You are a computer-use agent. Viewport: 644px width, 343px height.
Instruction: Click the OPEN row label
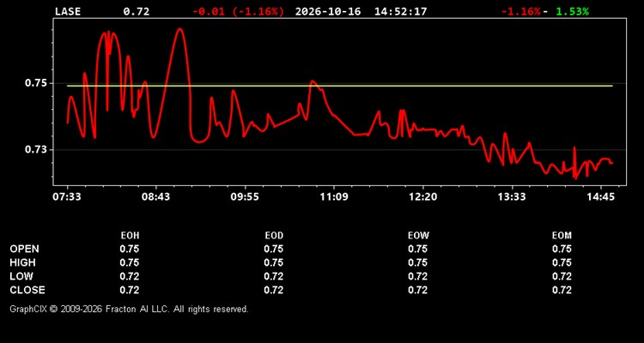(25, 249)
